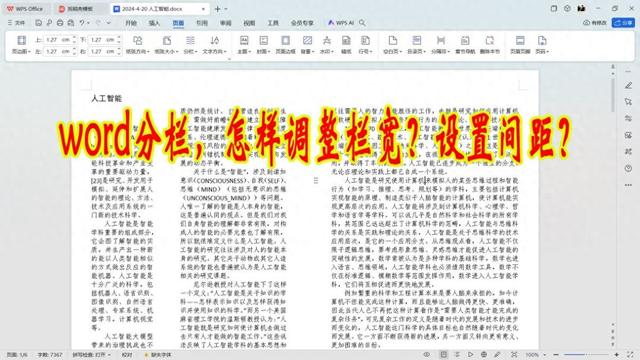Viewport: 640px width, 360px height.
Task: Click the word count 字数 7367 status
Action: coord(50,355)
